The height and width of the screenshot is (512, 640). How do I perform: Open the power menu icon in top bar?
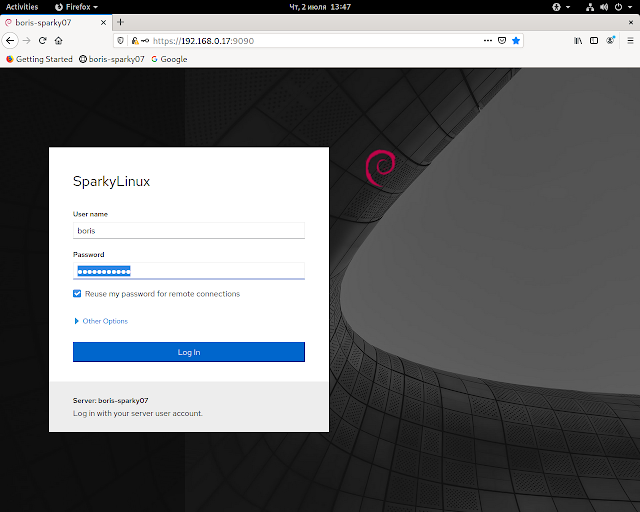[618, 7]
